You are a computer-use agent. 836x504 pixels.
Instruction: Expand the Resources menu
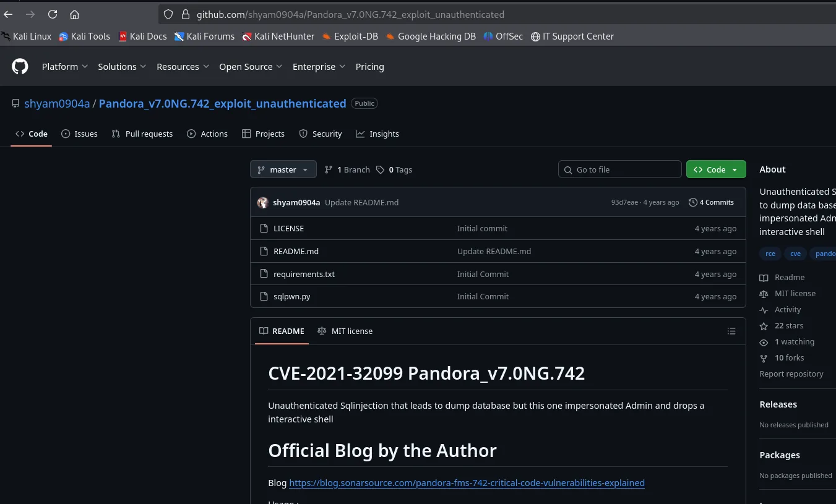click(x=183, y=67)
